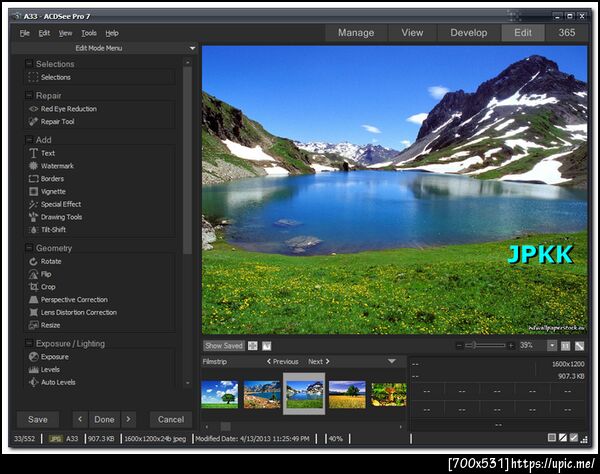600x474 pixels.
Task: Open the Tilt-Shift tool
Action: [x=47, y=230]
